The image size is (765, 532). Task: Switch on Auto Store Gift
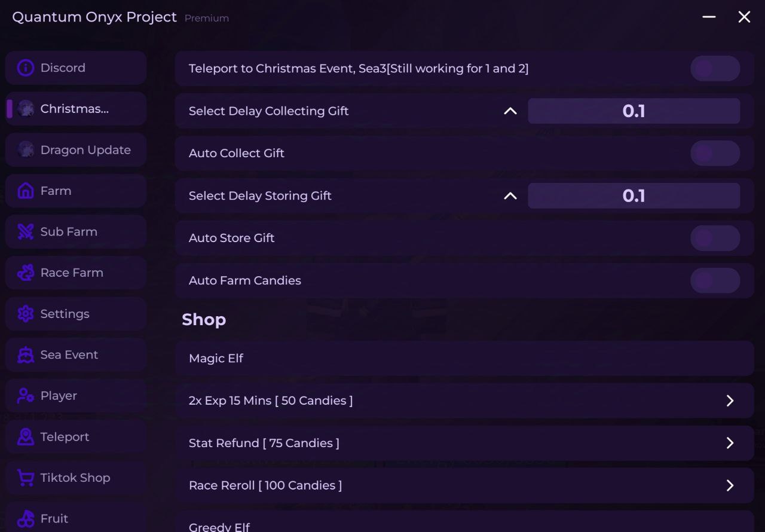(x=715, y=239)
